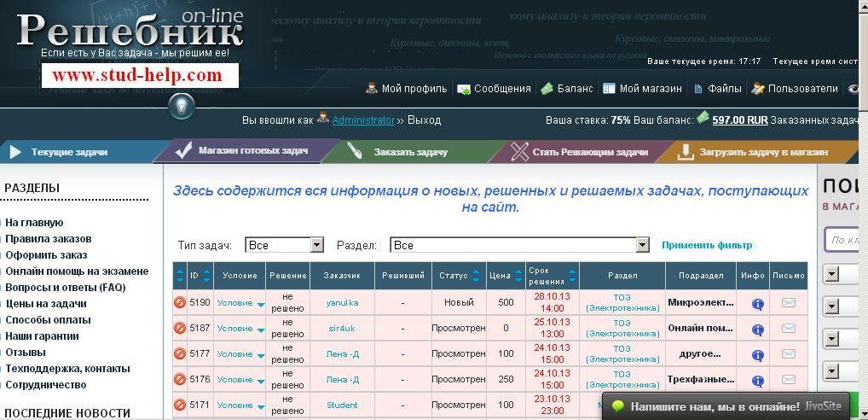Click Выход logout link

[x=424, y=120]
